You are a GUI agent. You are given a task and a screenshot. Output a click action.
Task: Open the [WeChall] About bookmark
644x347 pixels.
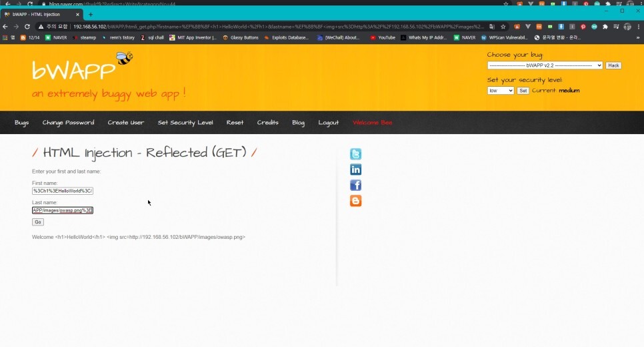(339, 37)
